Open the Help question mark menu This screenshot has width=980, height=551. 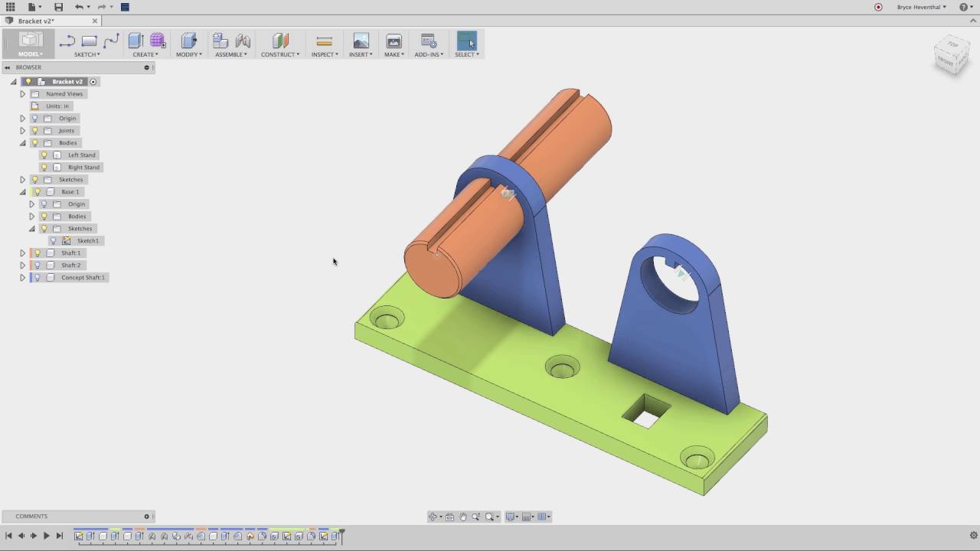(x=965, y=7)
